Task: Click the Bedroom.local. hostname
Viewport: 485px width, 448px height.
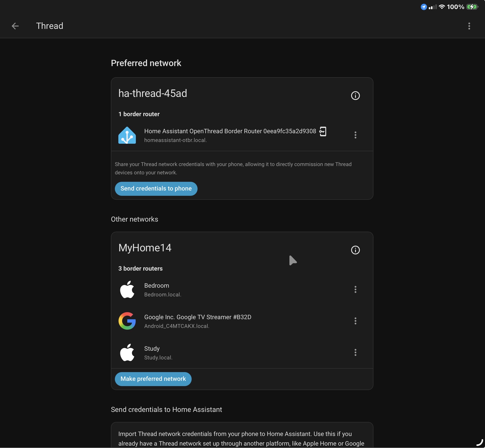Action: click(163, 294)
